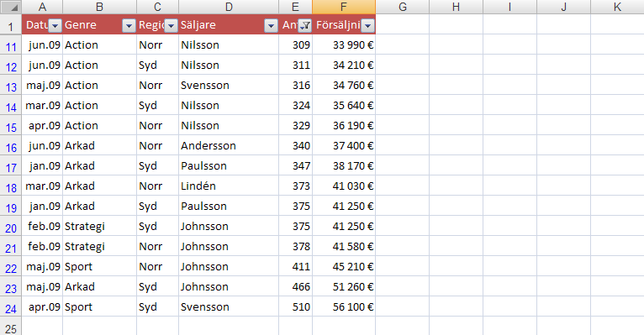644x335 pixels.
Task: Select highlighted column F header
Action: (x=344, y=7)
